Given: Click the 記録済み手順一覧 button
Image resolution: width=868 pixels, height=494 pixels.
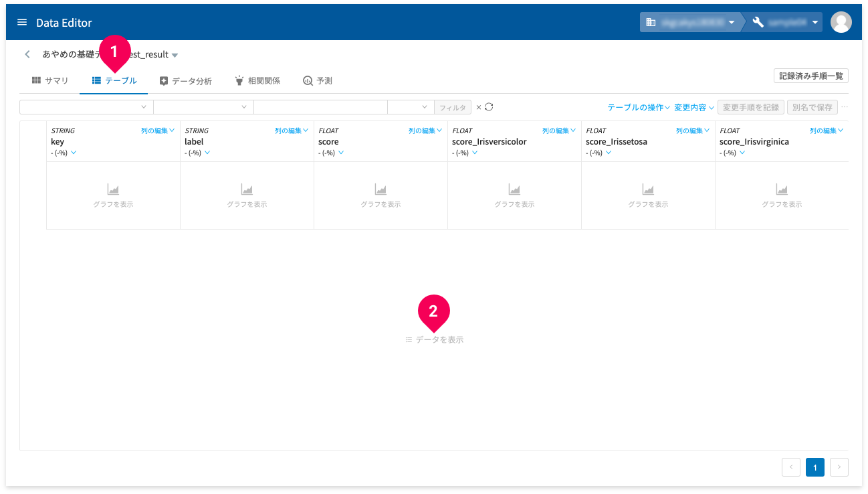Looking at the screenshot, I should [810, 76].
